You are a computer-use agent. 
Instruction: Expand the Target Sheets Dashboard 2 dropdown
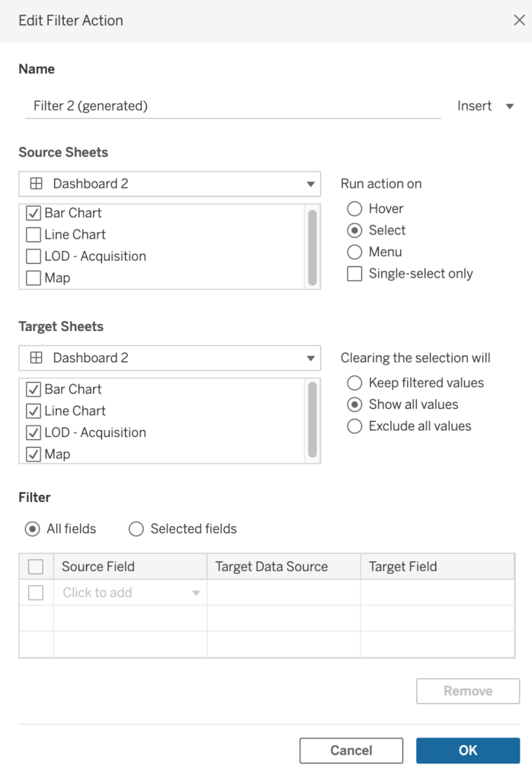pyautogui.click(x=169, y=358)
